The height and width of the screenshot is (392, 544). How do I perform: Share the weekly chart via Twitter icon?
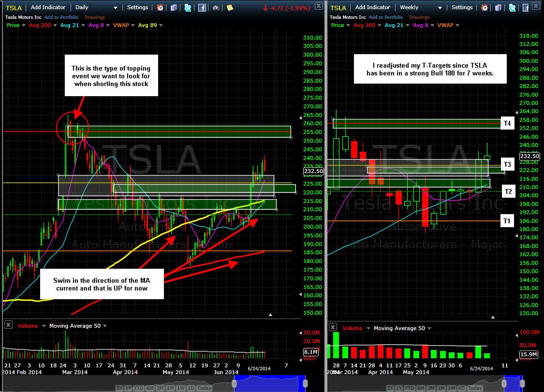512,8
